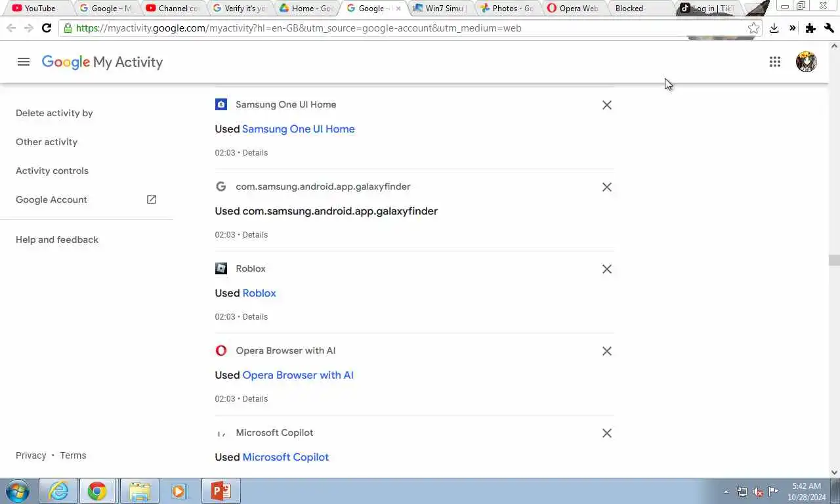Viewport: 840px width, 504px height.
Task: Open Other activity in sidebar
Action: pyautogui.click(x=47, y=142)
